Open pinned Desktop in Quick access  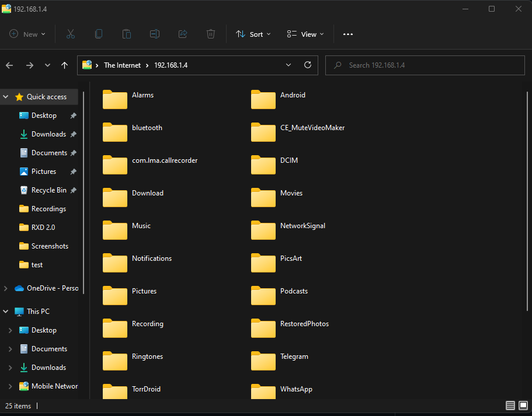point(43,116)
